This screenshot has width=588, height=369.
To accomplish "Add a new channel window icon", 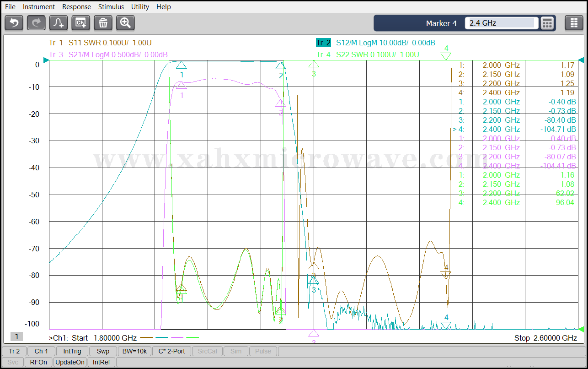I will [81, 23].
